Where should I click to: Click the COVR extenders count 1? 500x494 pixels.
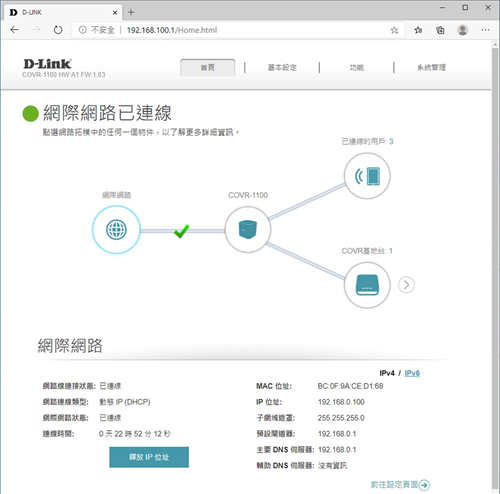tap(391, 251)
